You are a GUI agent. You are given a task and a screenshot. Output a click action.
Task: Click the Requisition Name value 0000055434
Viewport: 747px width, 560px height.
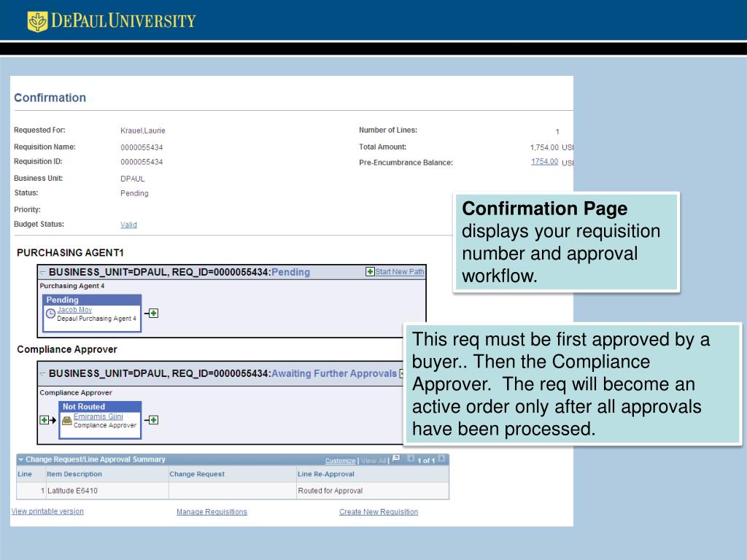[142, 147]
